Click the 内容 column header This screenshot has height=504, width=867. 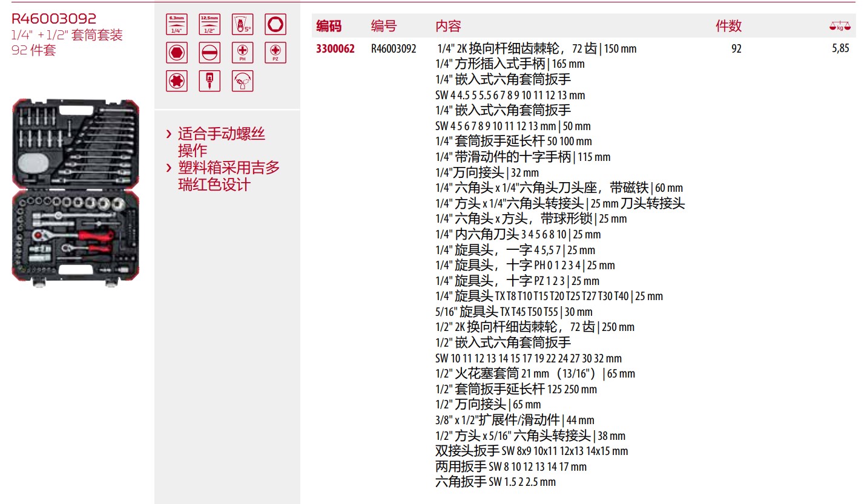click(x=448, y=26)
